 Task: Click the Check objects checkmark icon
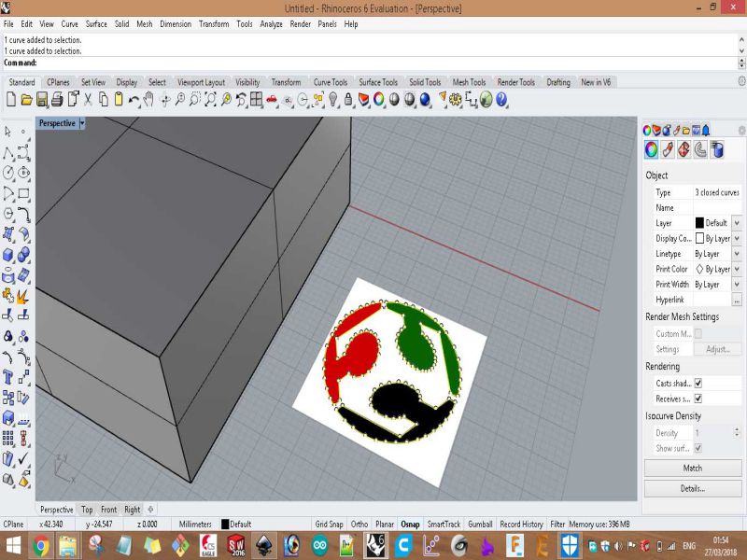[24, 458]
